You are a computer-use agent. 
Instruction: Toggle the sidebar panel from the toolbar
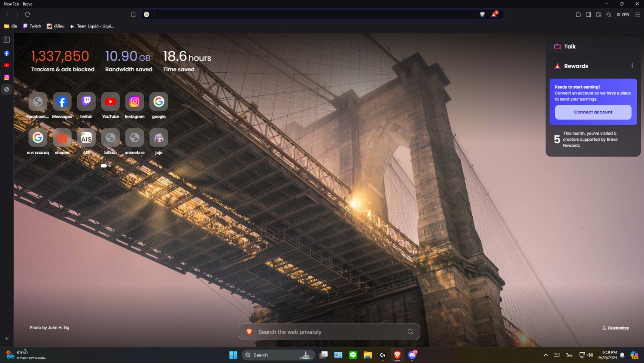pyautogui.click(x=588, y=15)
